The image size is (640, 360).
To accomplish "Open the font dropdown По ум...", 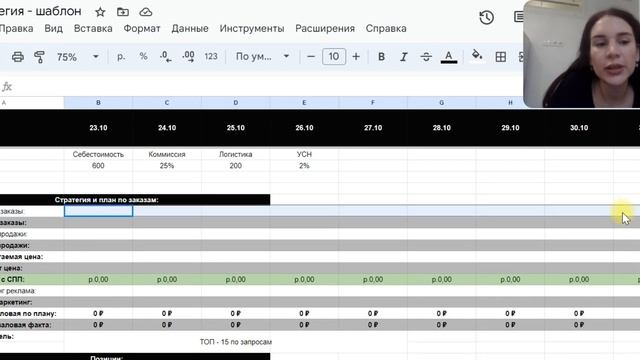I will pyautogui.click(x=262, y=56).
